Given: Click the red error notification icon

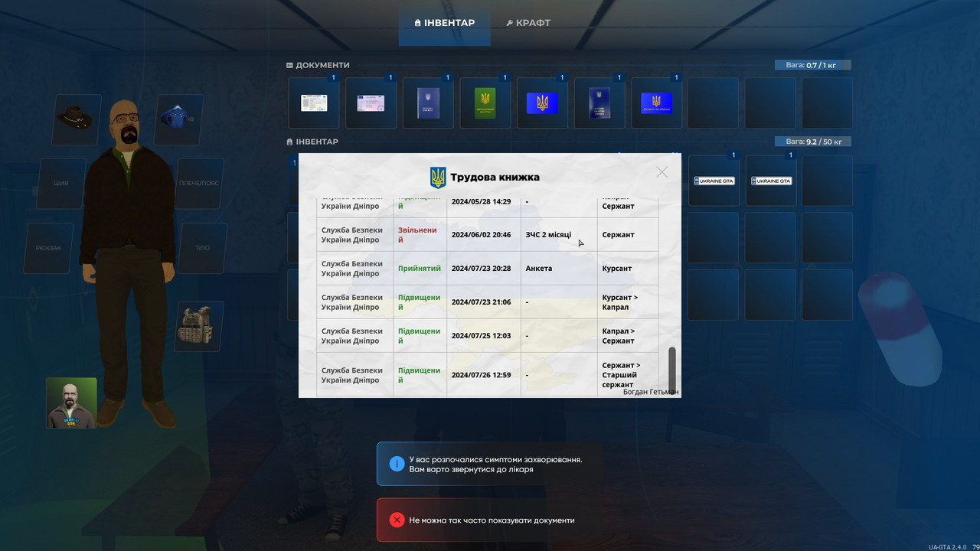Looking at the screenshot, I should click(x=396, y=520).
